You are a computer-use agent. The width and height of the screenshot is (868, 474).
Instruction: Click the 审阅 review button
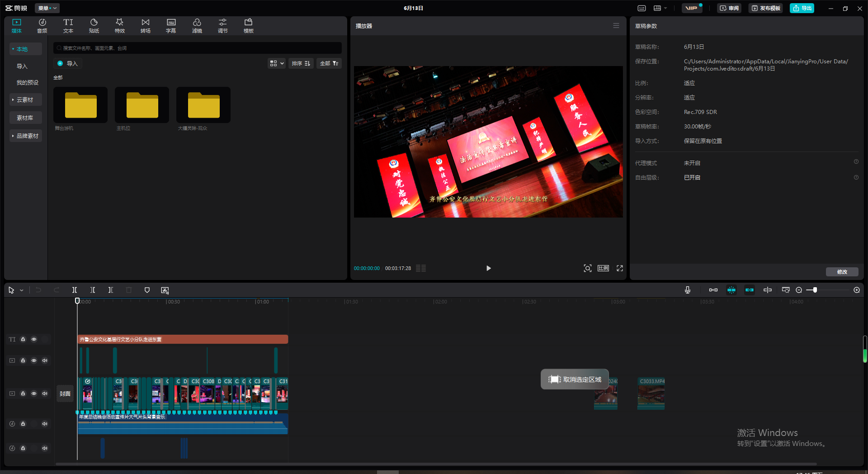click(x=729, y=8)
